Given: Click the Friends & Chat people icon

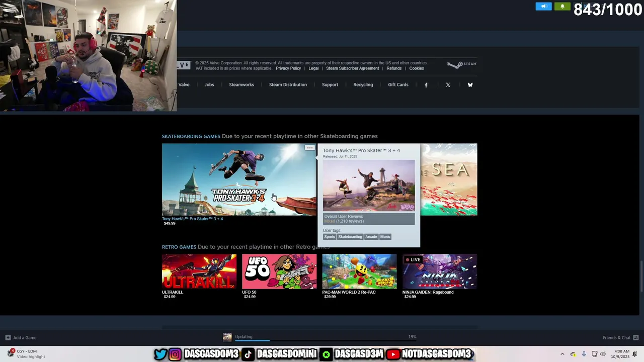Looking at the screenshot, I should tap(636, 337).
